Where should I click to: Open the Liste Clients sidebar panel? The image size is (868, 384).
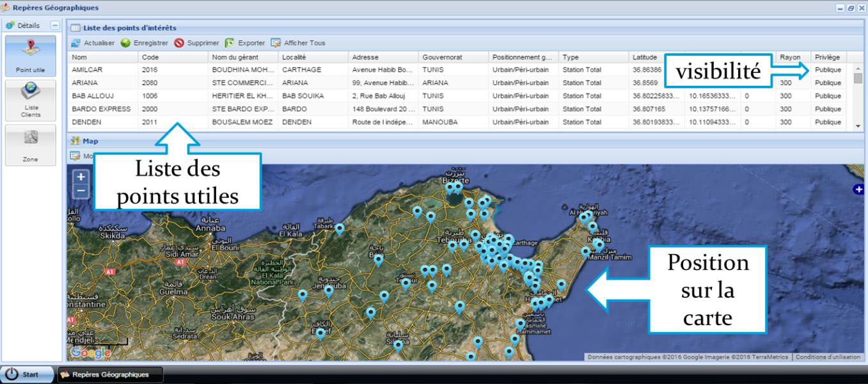click(31, 100)
